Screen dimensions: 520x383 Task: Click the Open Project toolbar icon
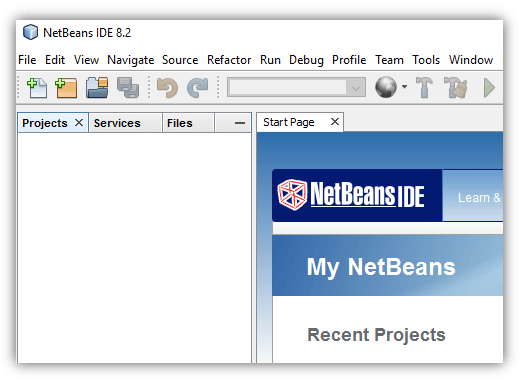pos(97,88)
